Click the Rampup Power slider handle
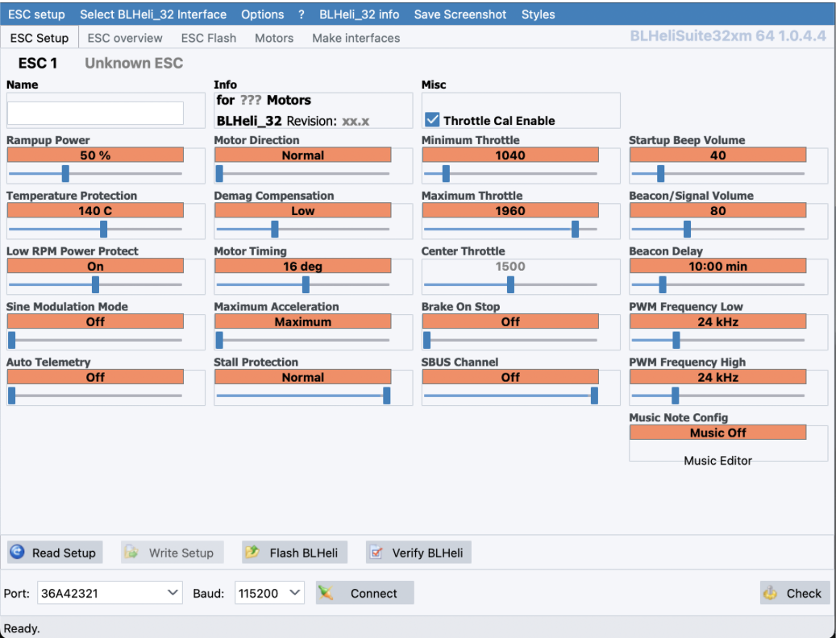Screen dimensions: 840x638 65,173
